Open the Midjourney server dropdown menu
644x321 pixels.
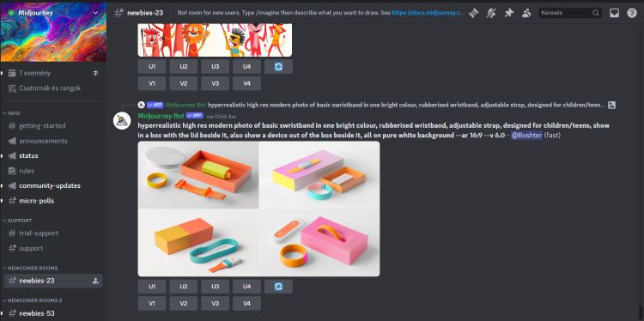95,13
